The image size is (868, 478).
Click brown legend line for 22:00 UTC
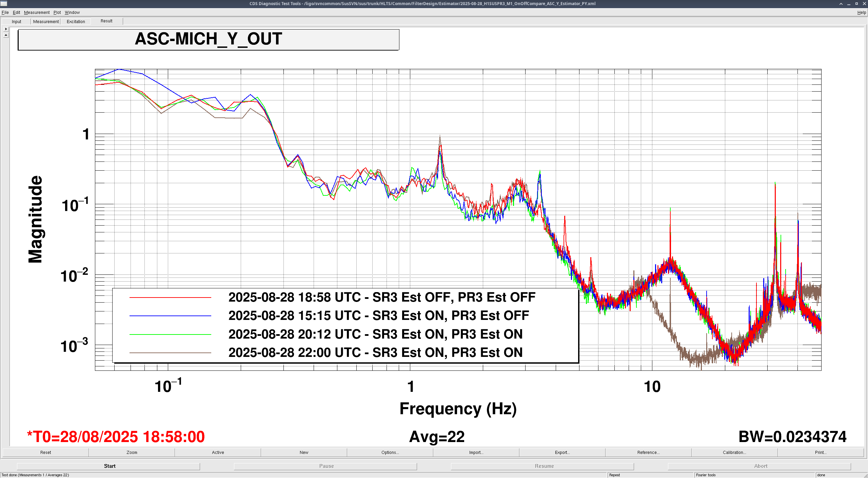pyautogui.click(x=170, y=353)
